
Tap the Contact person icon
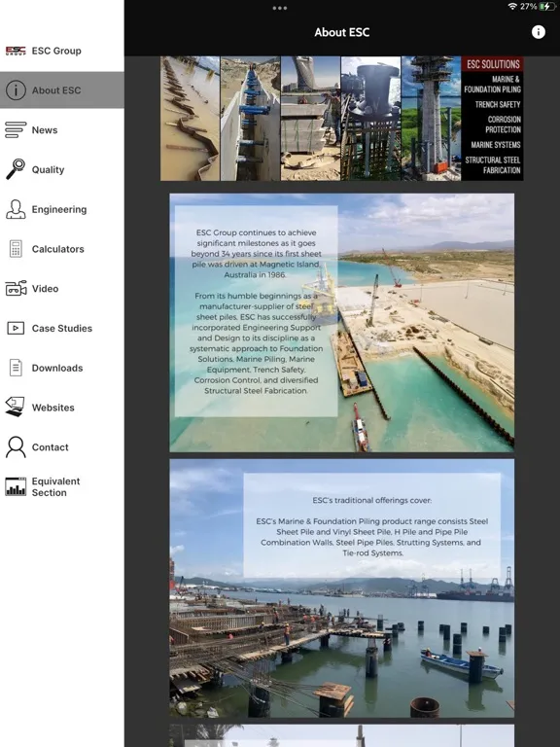pyautogui.click(x=16, y=446)
